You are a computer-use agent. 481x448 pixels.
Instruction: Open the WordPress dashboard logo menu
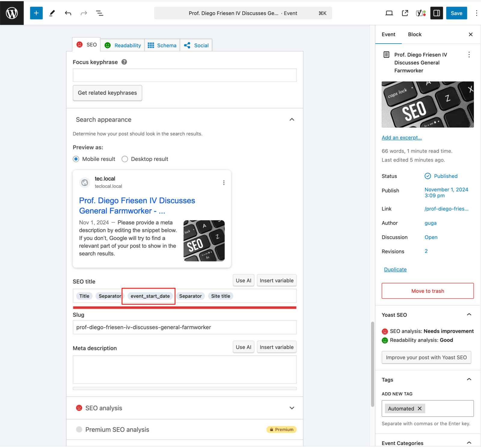pos(12,13)
